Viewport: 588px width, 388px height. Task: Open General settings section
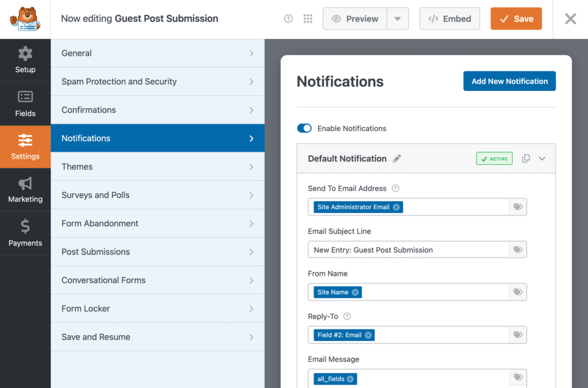[157, 53]
